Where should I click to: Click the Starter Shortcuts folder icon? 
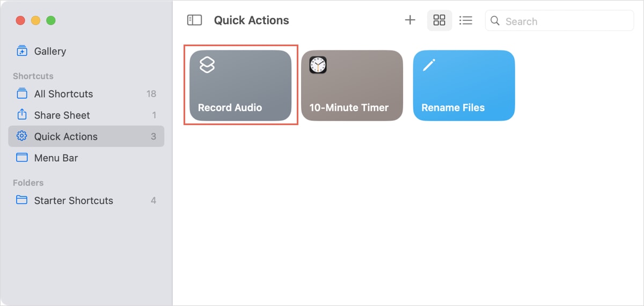(x=22, y=200)
